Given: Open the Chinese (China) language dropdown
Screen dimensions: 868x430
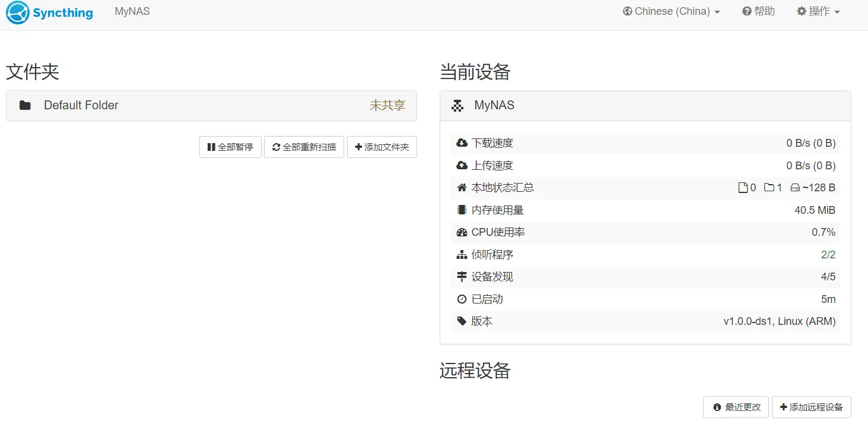Looking at the screenshot, I should 671,11.
